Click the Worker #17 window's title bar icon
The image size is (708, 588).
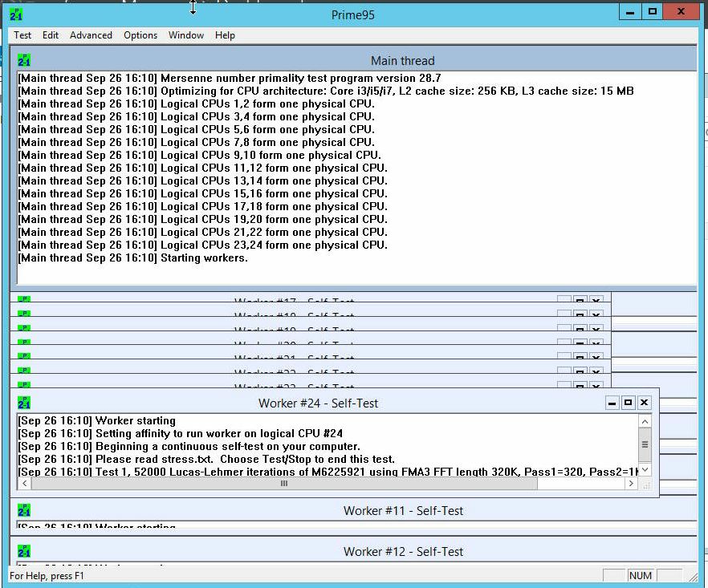click(24, 298)
